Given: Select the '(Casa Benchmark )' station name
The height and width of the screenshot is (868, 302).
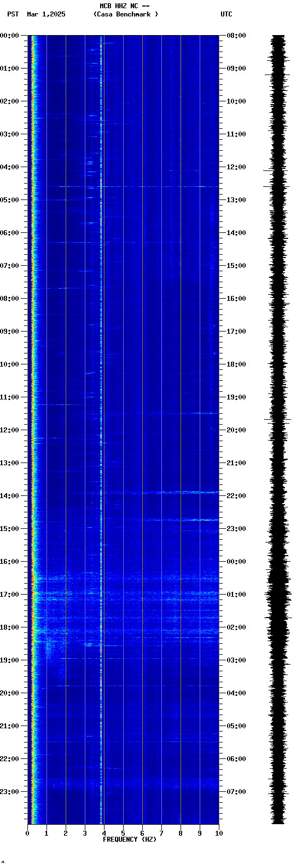Looking at the screenshot, I should pyautogui.click(x=126, y=14).
